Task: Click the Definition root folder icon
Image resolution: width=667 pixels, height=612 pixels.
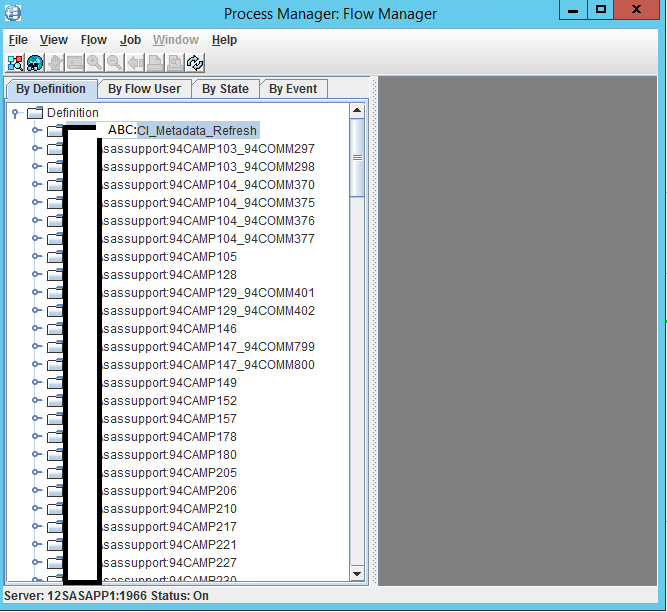Action: [35, 113]
